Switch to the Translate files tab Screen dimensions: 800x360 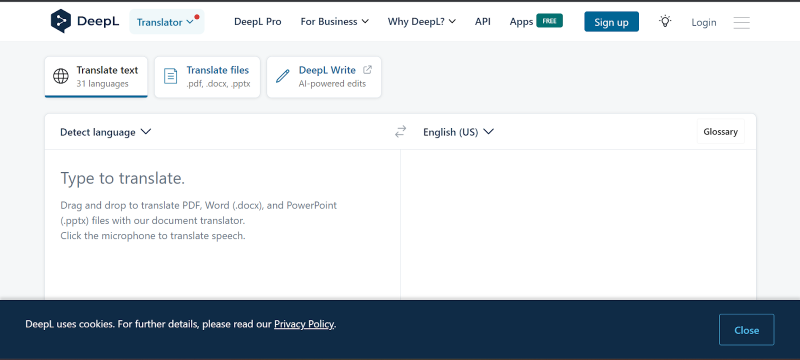[x=207, y=76]
